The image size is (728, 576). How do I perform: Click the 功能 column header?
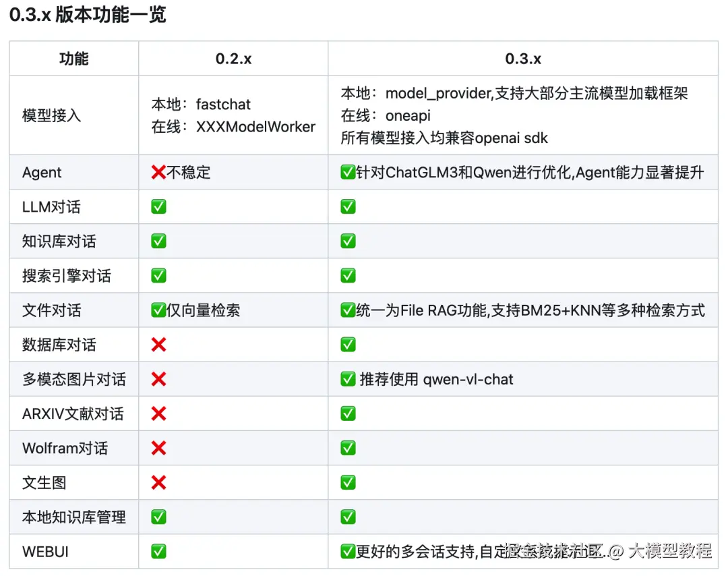73,59
